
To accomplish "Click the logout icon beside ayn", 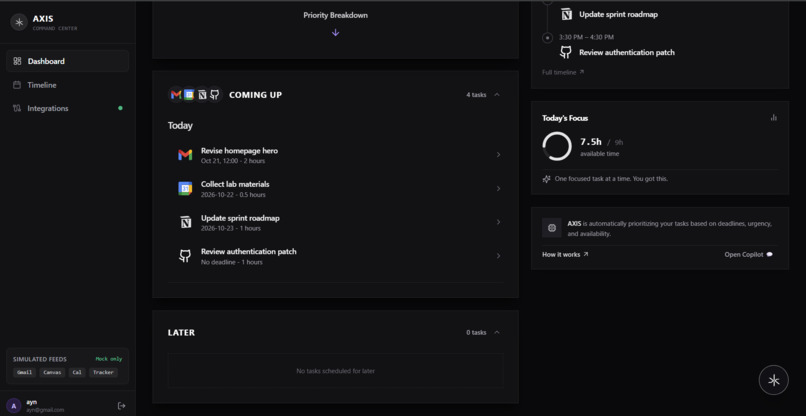I will click(x=121, y=406).
